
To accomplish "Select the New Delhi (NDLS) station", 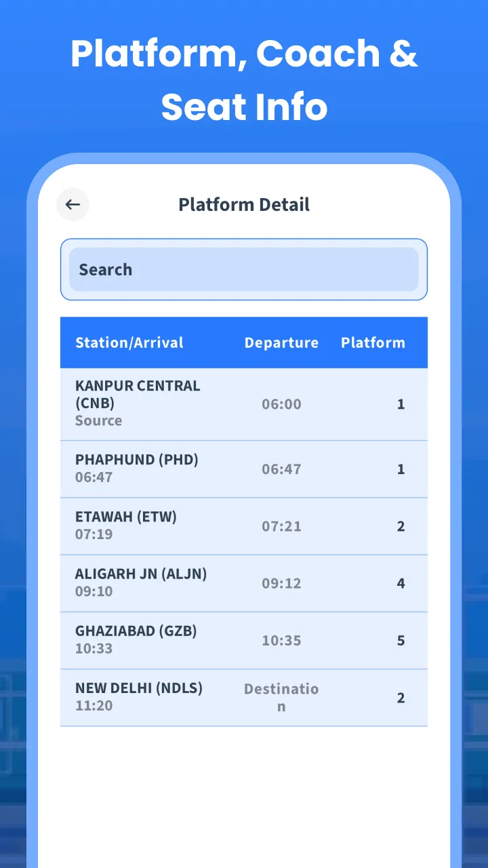I will point(139,688).
